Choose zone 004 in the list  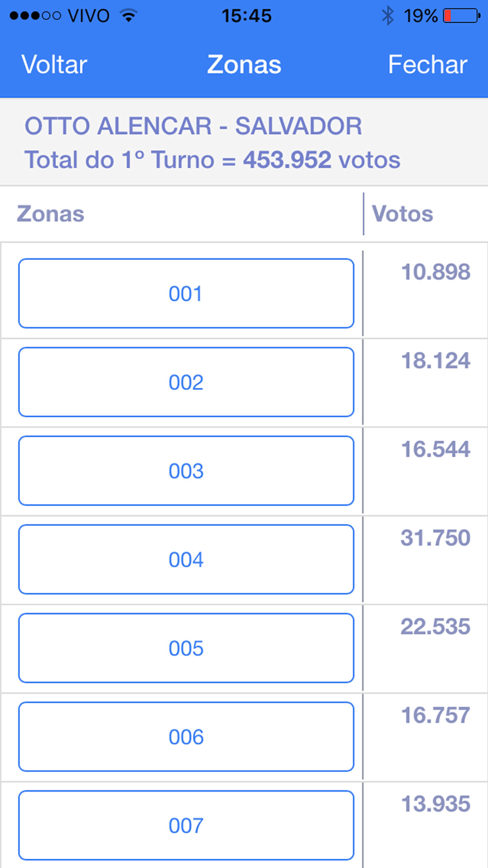tap(186, 559)
